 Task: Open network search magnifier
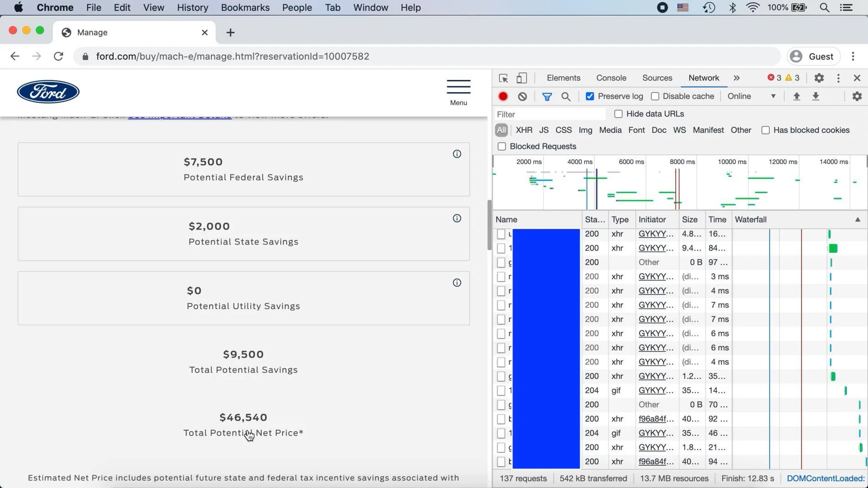[x=566, y=96]
